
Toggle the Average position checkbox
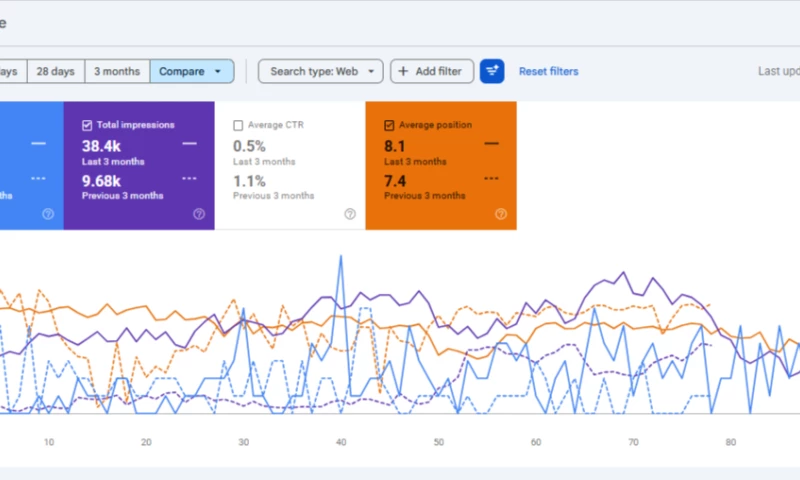pyautogui.click(x=389, y=125)
